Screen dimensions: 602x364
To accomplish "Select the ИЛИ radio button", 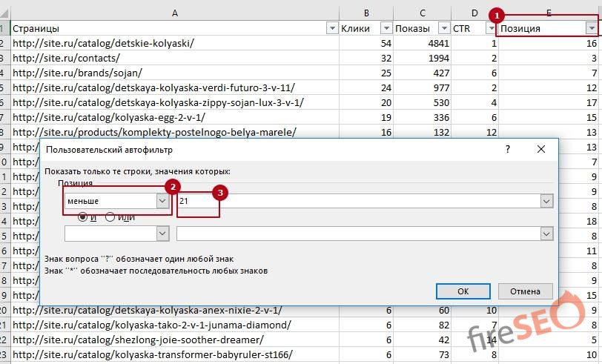I will click(110, 216).
